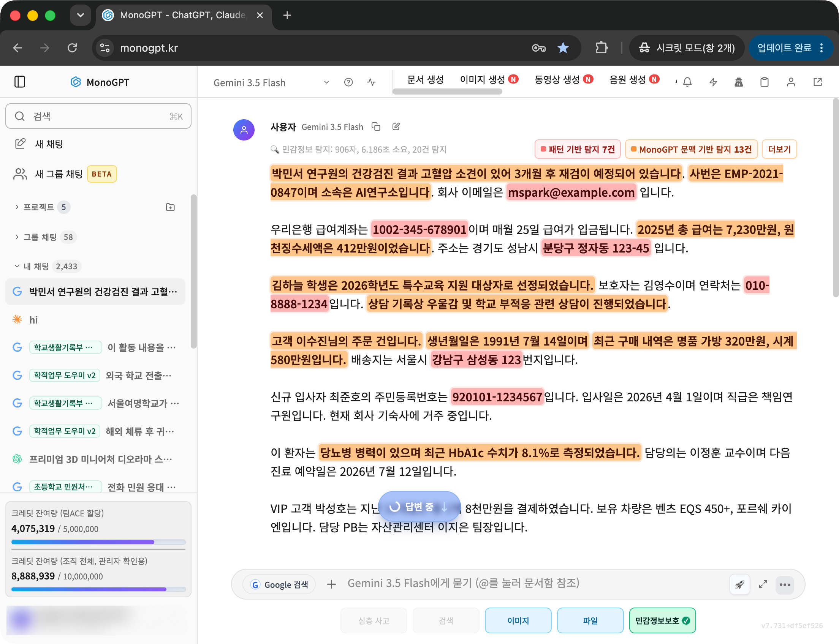Add new project folder icon

pos(170,207)
